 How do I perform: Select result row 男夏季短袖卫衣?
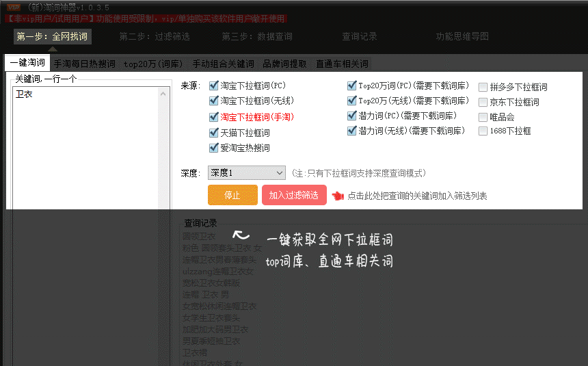211,341
